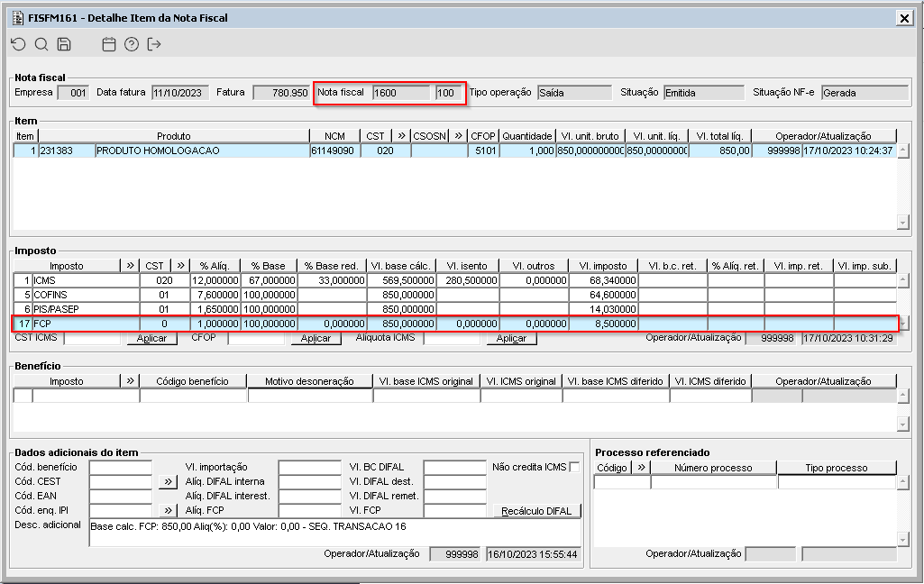Screen dimensions: 924x584
Task: Click the Nota fiscal series field 100
Action: tap(449, 93)
